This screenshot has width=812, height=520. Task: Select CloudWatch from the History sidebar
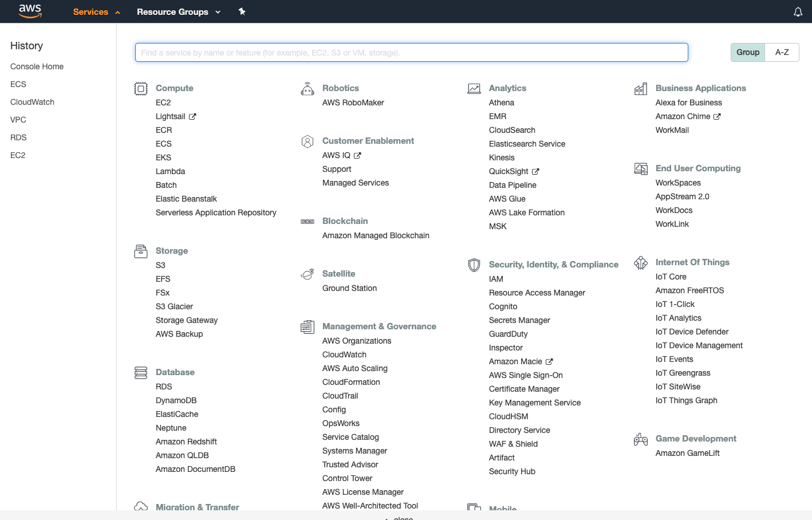click(32, 102)
